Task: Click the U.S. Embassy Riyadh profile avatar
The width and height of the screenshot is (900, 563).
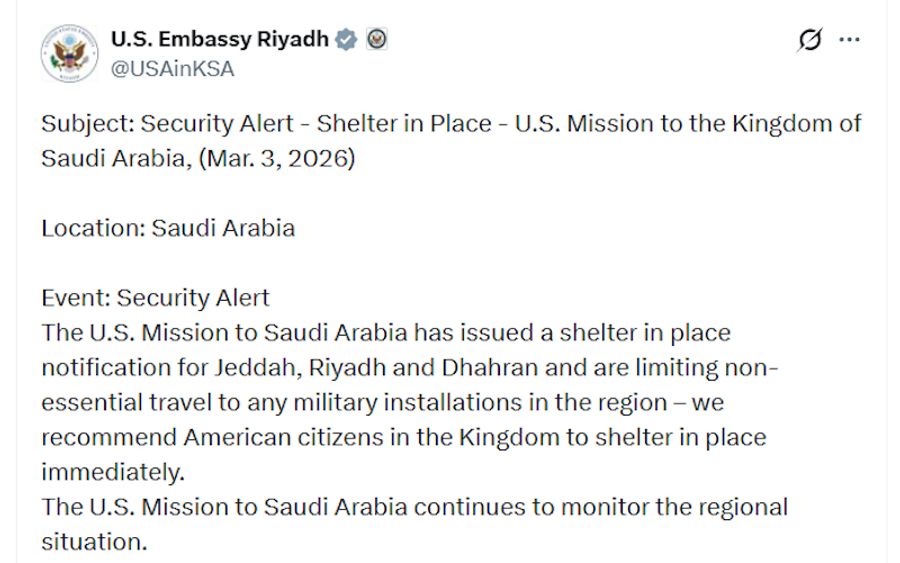Action: point(69,53)
